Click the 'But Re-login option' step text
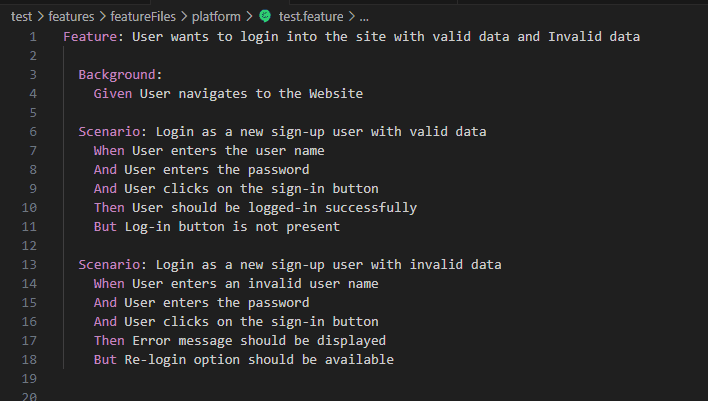The image size is (708, 401). (244, 359)
